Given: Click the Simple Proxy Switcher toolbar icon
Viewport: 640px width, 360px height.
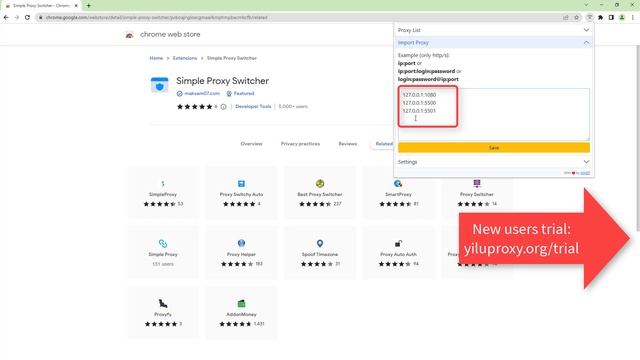Looking at the screenshot, I should (x=590, y=18).
